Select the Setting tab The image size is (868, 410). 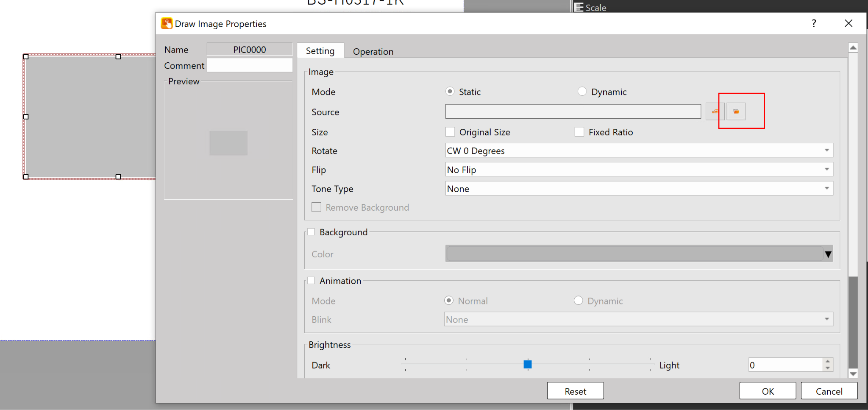coord(320,51)
